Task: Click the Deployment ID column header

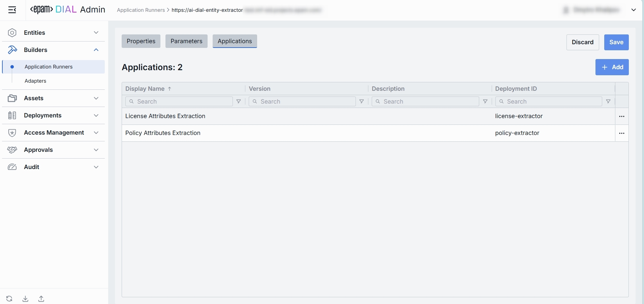Action: pyautogui.click(x=516, y=89)
